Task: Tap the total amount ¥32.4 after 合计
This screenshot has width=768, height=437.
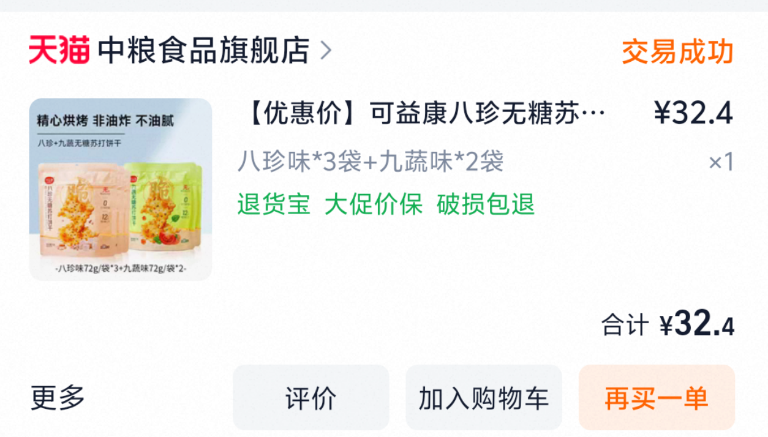Action: [x=696, y=324]
